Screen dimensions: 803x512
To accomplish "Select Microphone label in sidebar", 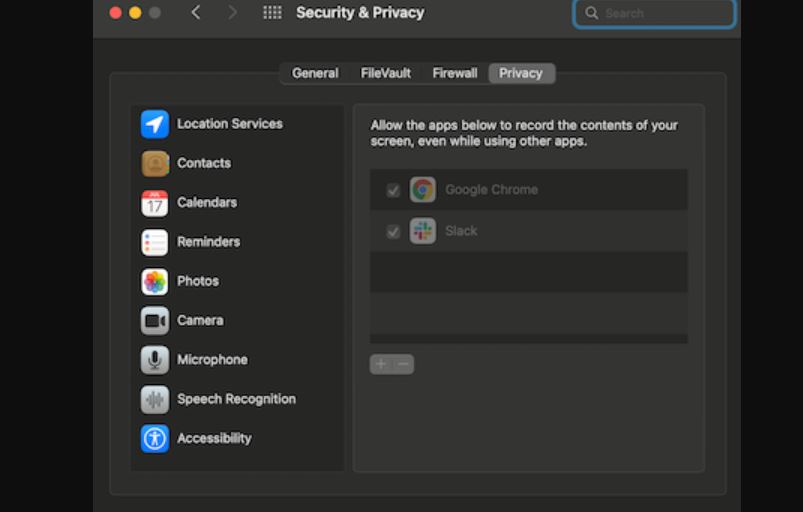I will coord(212,360).
